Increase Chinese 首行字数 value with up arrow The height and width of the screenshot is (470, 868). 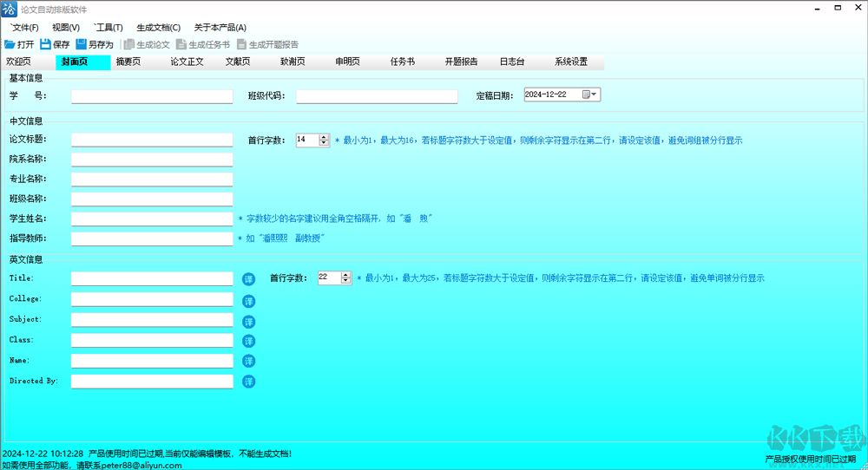coord(325,137)
